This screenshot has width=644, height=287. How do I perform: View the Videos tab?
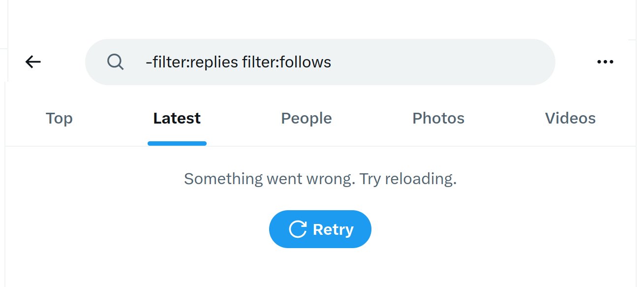coord(570,118)
